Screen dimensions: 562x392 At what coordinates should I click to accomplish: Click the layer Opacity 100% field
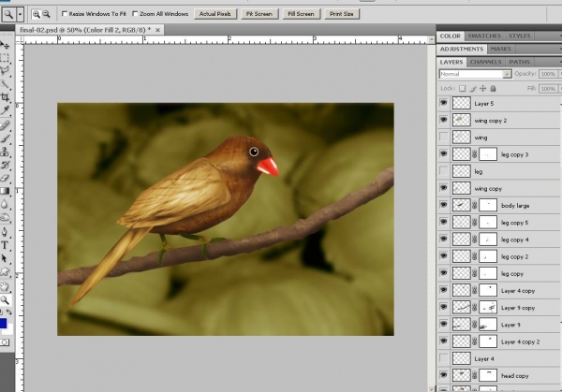(x=548, y=74)
